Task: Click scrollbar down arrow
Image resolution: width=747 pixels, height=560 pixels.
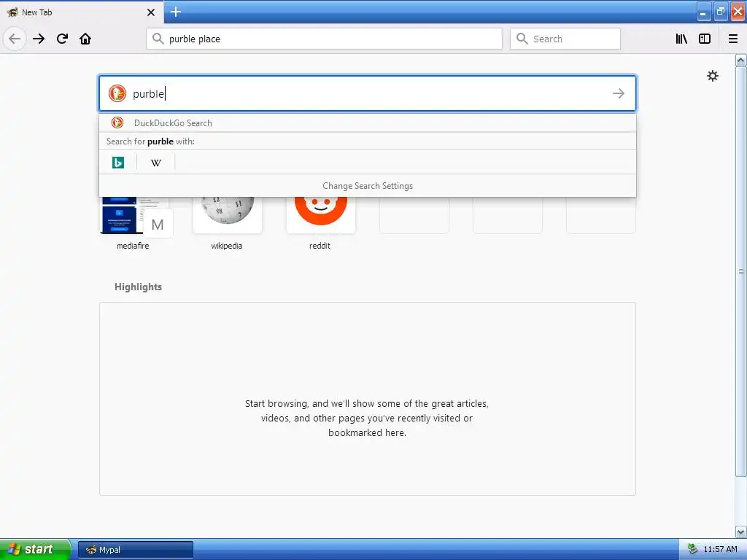Action: 740,532
